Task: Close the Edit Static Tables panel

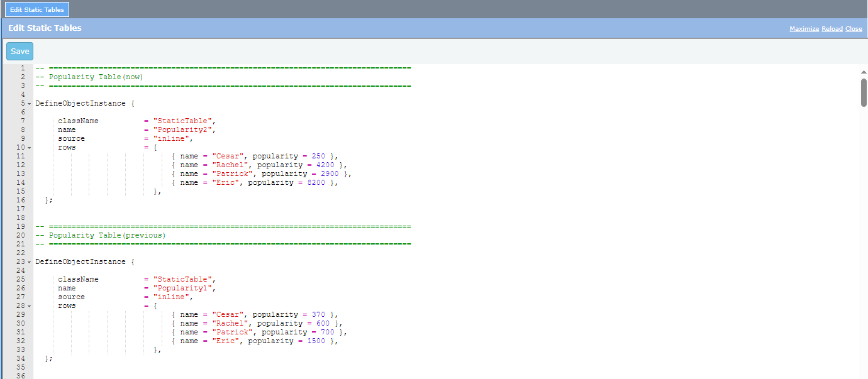Action: click(854, 29)
